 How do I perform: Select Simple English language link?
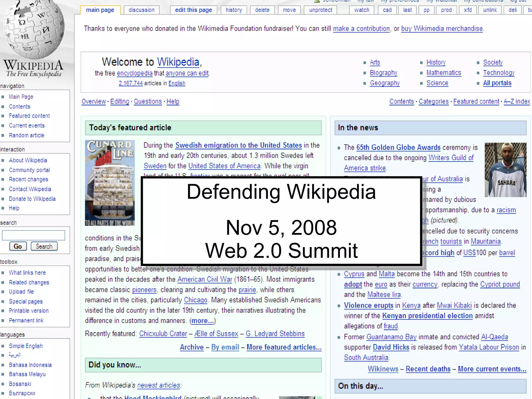[26, 346]
